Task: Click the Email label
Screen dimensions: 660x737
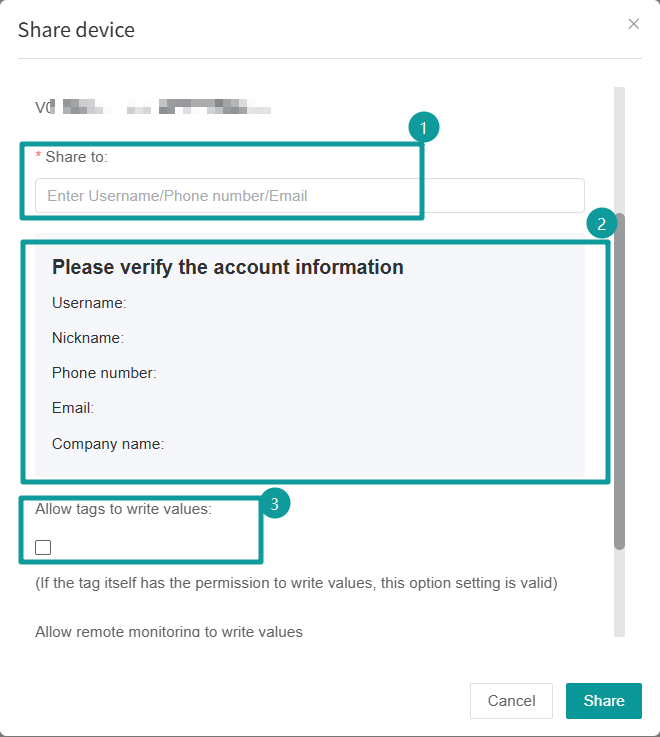Action: 73,408
